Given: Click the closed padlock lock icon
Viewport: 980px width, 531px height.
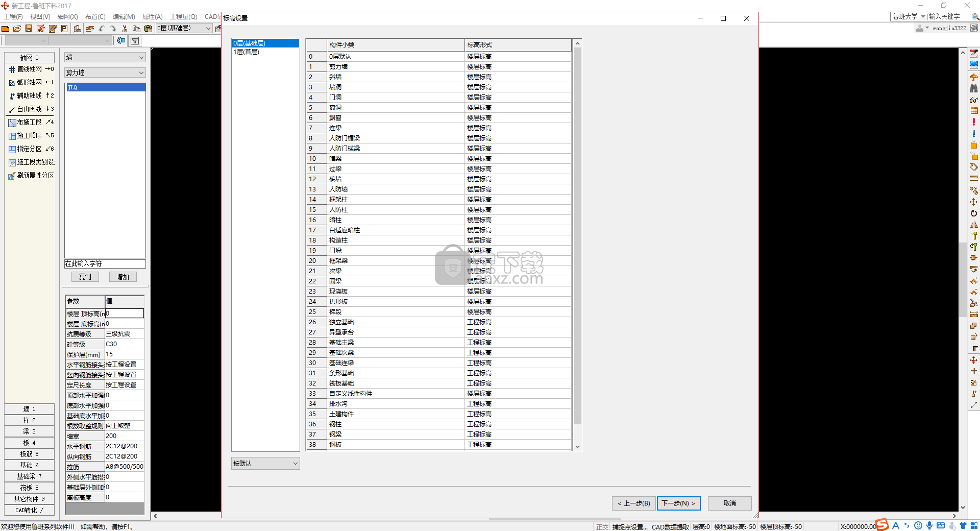Looking at the screenshot, I should 974,145.
